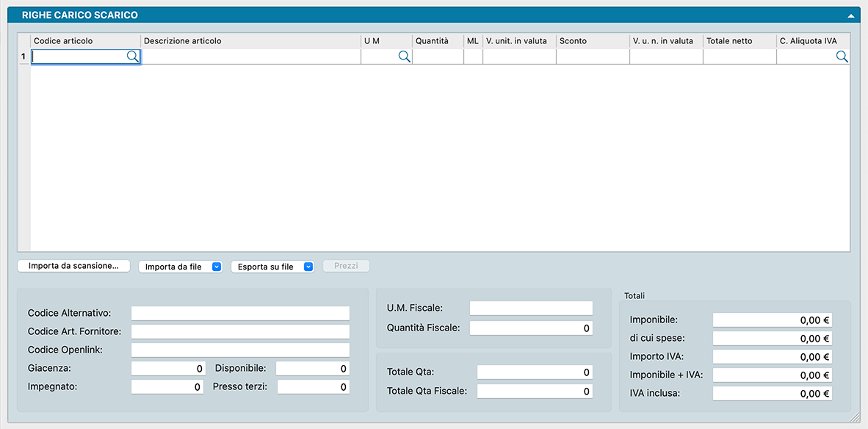Click the Importa da scansione button
Image resolution: width=868 pixels, height=429 pixels.
click(x=73, y=266)
